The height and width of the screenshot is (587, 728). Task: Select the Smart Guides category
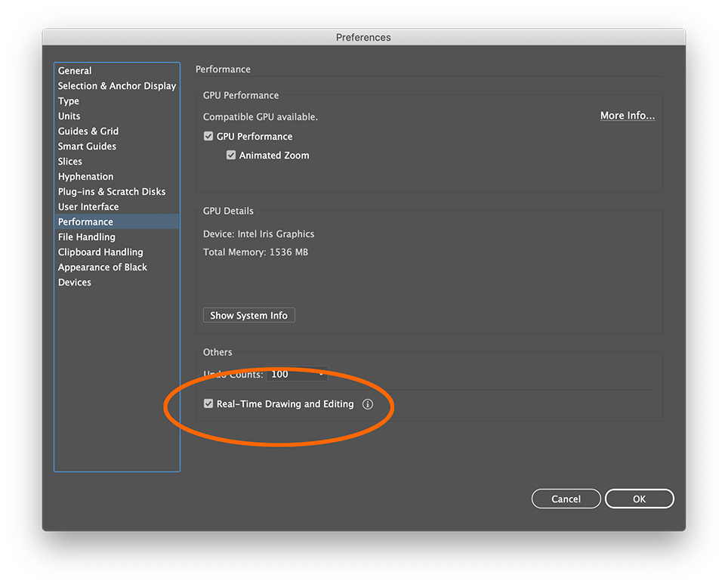click(86, 146)
